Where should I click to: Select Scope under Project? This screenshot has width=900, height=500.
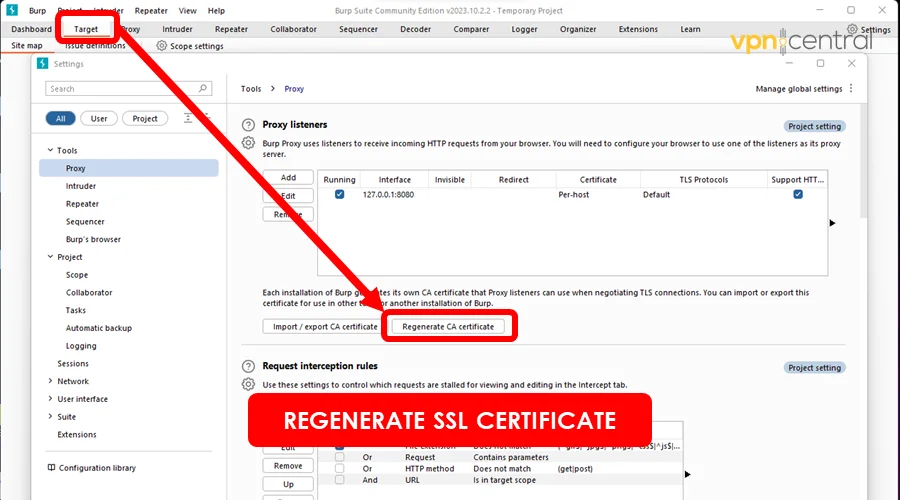click(77, 275)
